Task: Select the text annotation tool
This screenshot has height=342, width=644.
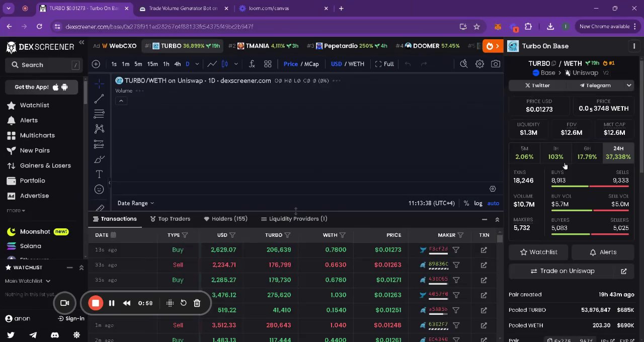Action: click(x=99, y=174)
